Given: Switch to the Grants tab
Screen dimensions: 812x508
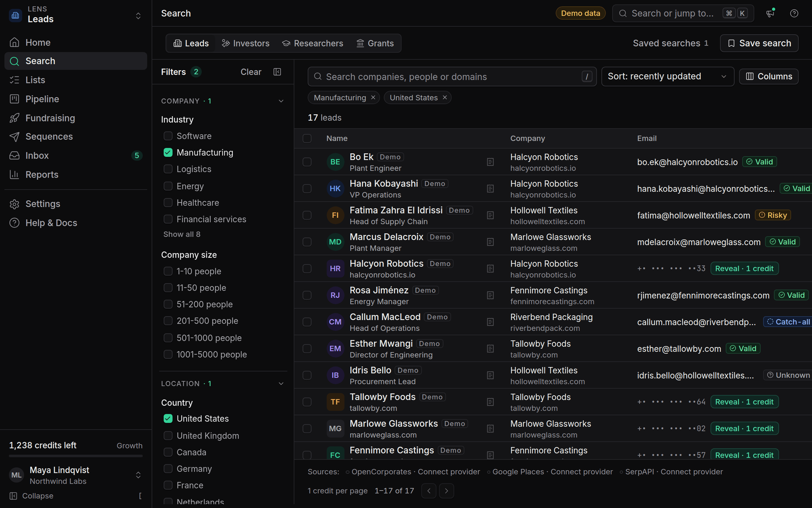Looking at the screenshot, I should pos(375,43).
